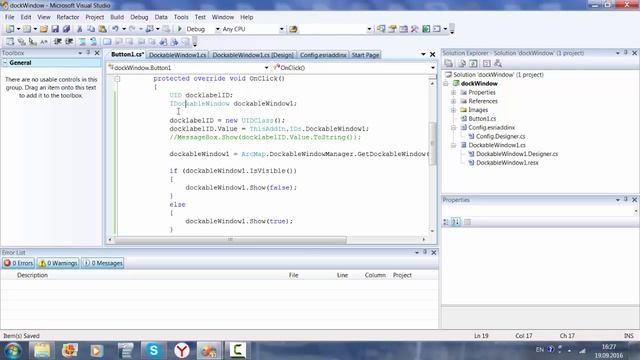The width and height of the screenshot is (640, 360).
Task: Comment out selected lines toolbar icon
Action: pos(82,42)
